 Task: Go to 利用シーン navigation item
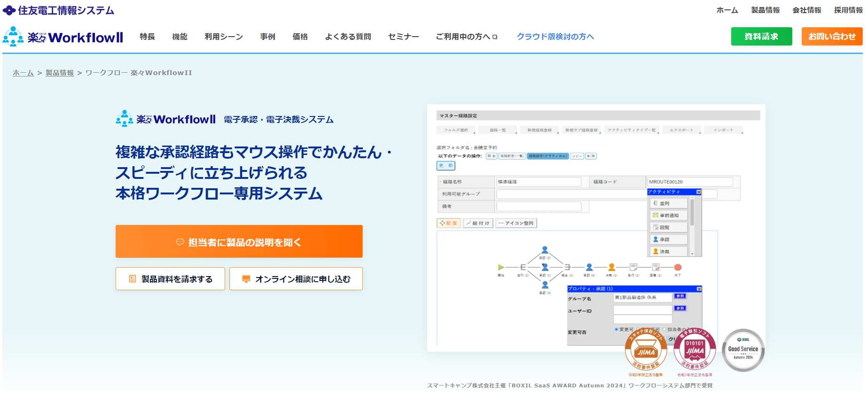(x=224, y=37)
